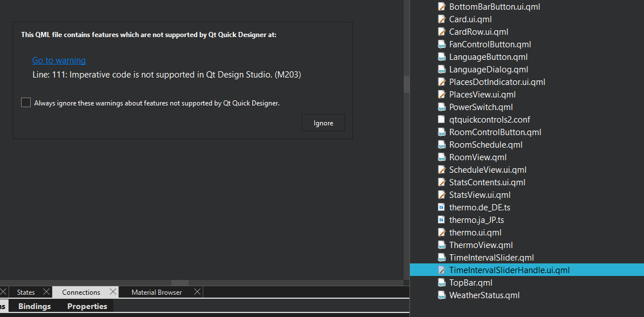The height and width of the screenshot is (317, 644).
Task: Click the horizontal scrollbar above the tabs
Action: click(180, 283)
